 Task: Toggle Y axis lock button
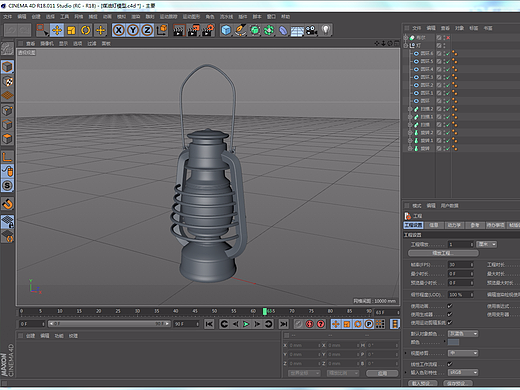133,30
